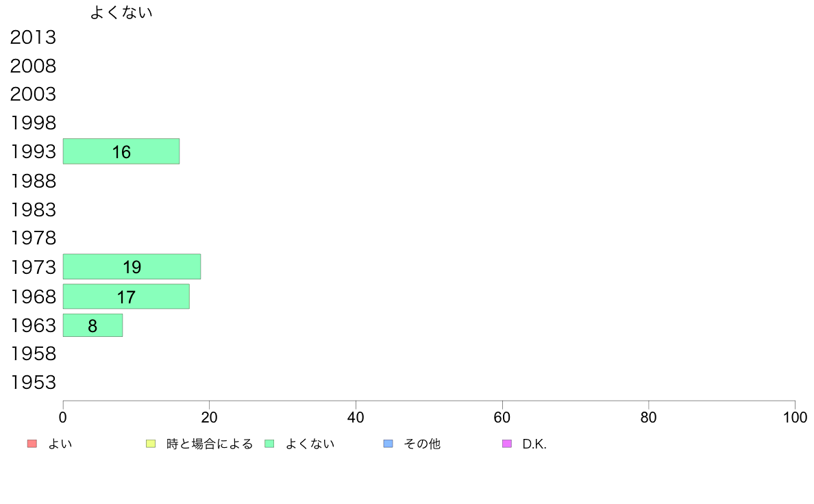814x504 pixels.
Task: Click the 2003 year label
Action: (x=33, y=94)
